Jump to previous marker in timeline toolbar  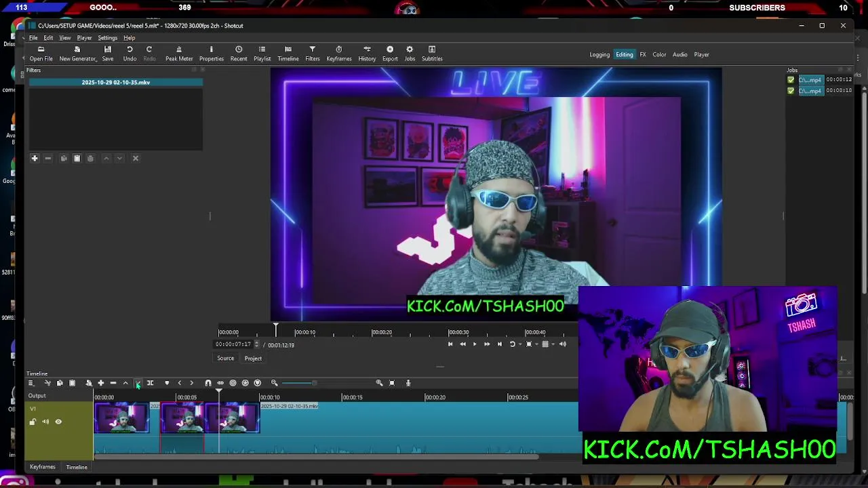click(x=179, y=383)
